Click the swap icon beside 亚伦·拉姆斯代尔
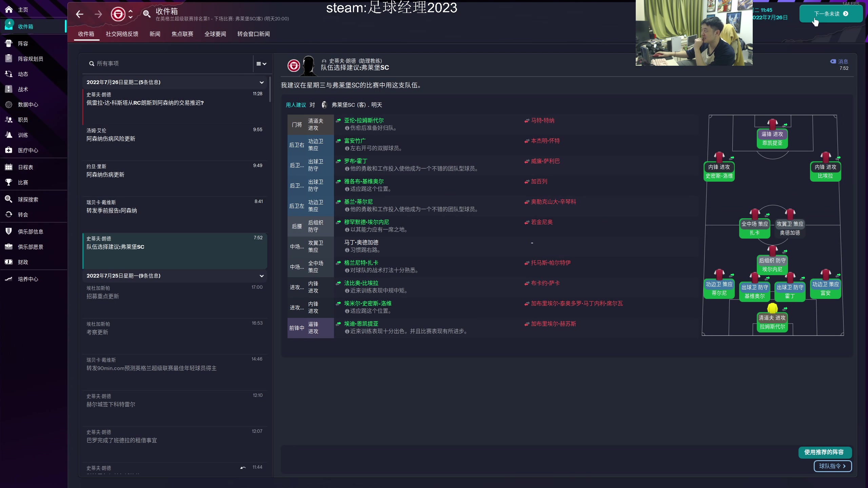Image resolution: width=868 pixels, height=488 pixels. (x=338, y=120)
